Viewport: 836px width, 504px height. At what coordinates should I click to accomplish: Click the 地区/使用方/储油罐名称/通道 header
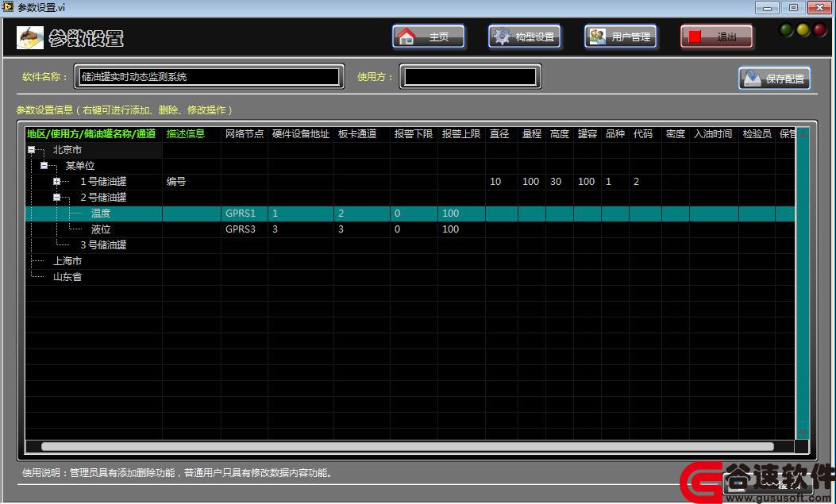(91, 133)
